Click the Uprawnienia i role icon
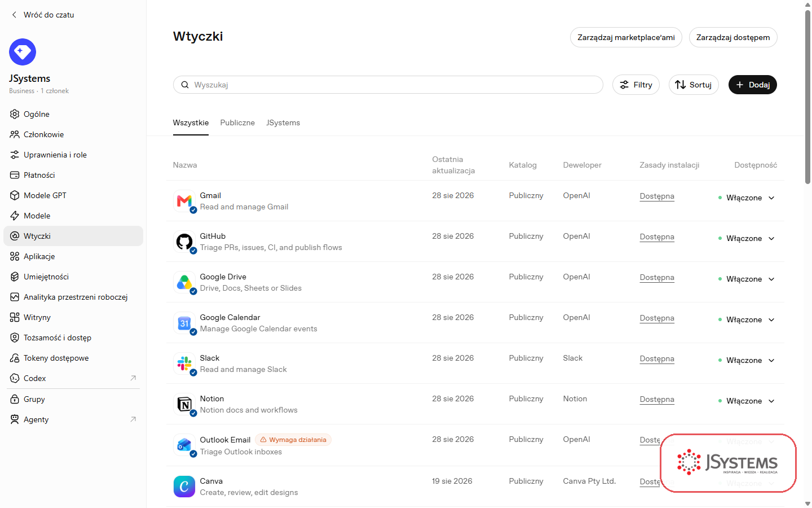The image size is (812, 508). (x=15, y=155)
